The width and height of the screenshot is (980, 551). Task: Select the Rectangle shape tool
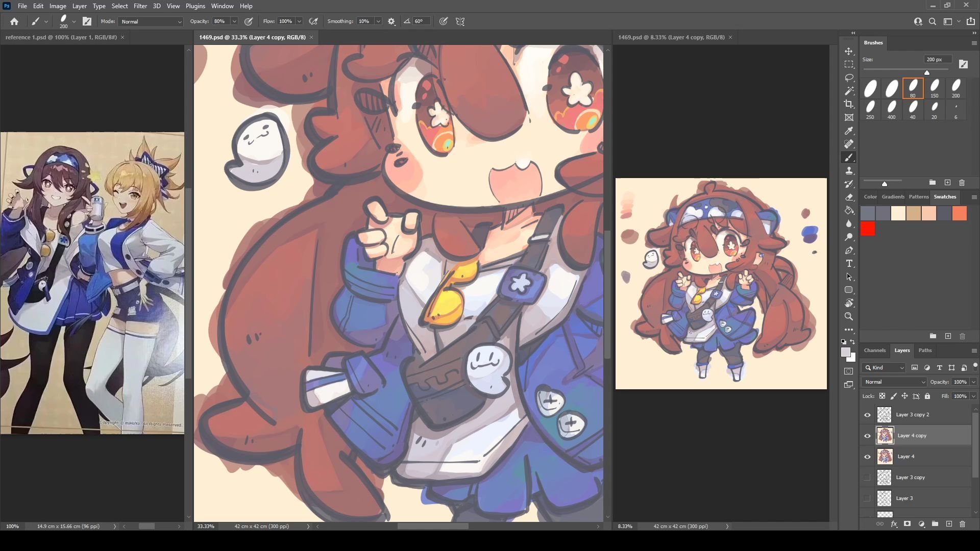point(849,290)
